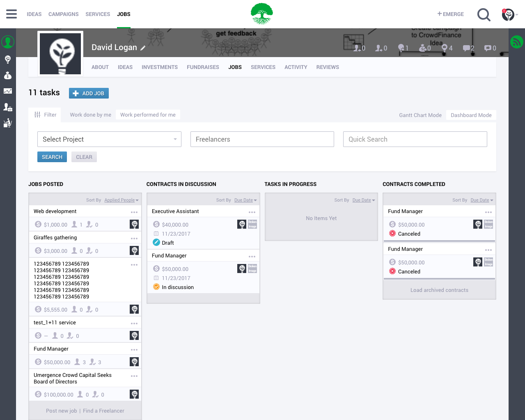
Task: Open the Filter toggle tab
Action: (x=45, y=115)
